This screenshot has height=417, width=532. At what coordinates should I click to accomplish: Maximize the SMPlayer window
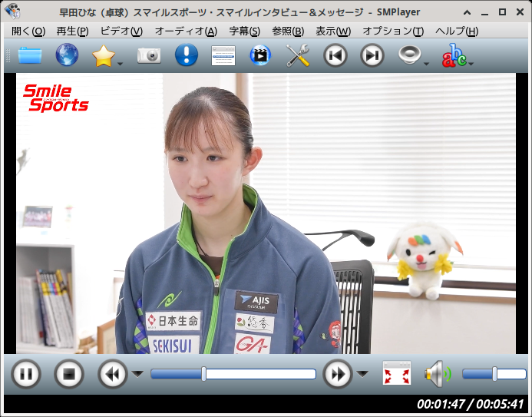pyautogui.click(x=503, y=12)
